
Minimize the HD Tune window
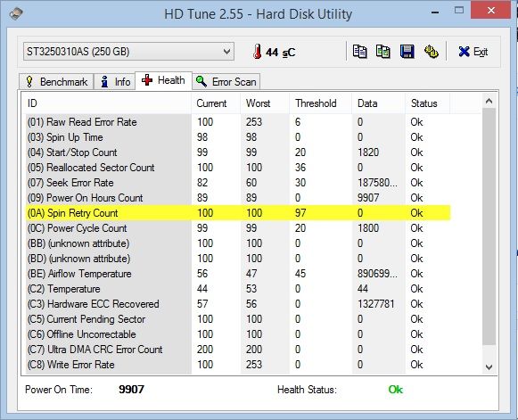point(435,12)
